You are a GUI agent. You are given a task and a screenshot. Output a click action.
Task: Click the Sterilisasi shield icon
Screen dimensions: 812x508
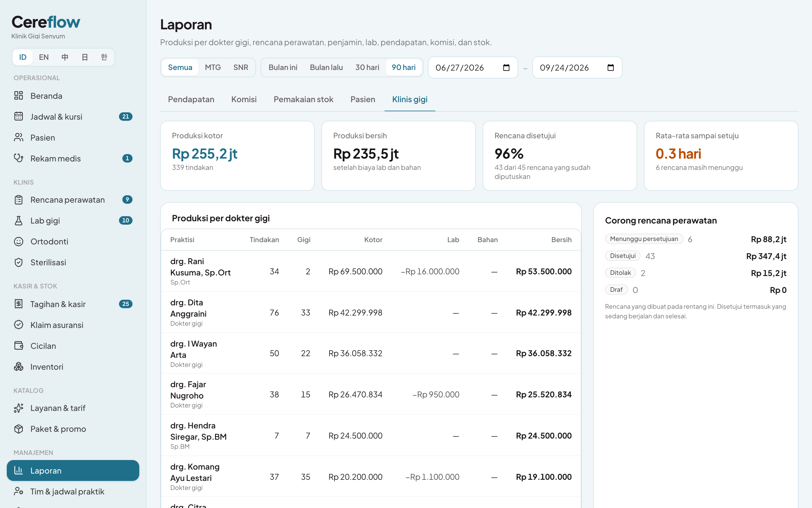(18, 262)
